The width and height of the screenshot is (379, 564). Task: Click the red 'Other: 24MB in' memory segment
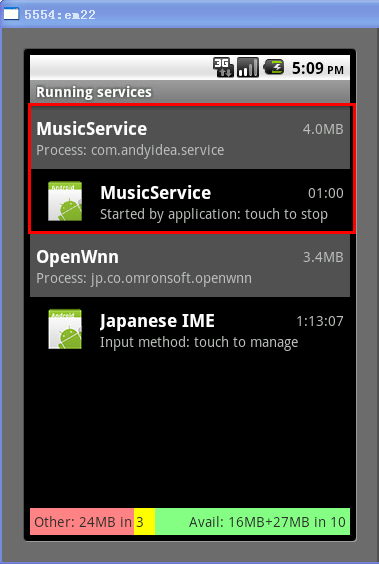(x=82, y=522)
